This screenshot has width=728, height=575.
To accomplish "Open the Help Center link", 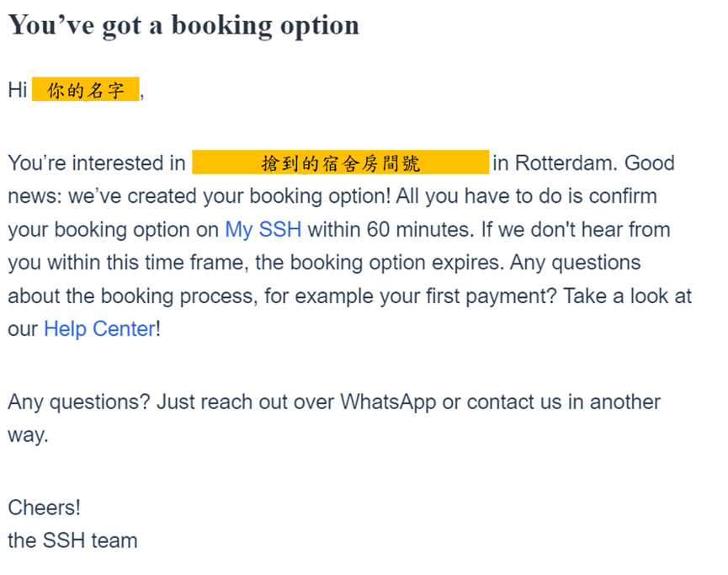I will point(100,329).
